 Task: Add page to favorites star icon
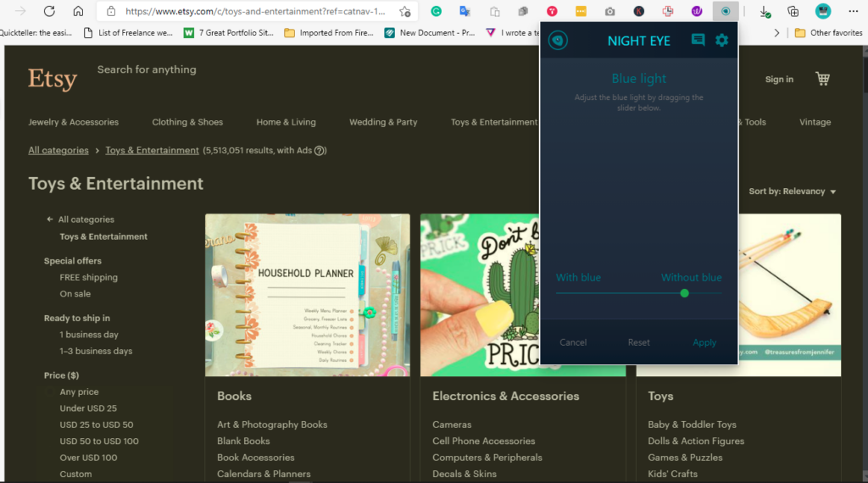[404, 11]
